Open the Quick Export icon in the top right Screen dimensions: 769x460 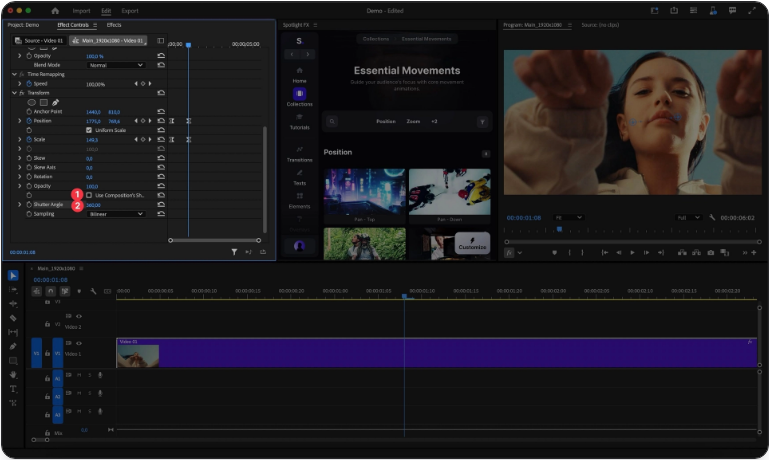click(x=674, y=11)
